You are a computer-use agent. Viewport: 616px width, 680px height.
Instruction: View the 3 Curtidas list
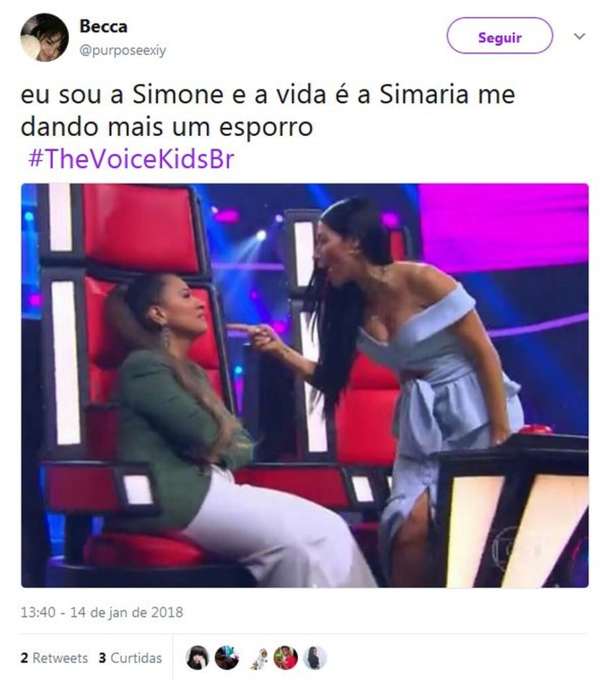click(130, 658)
